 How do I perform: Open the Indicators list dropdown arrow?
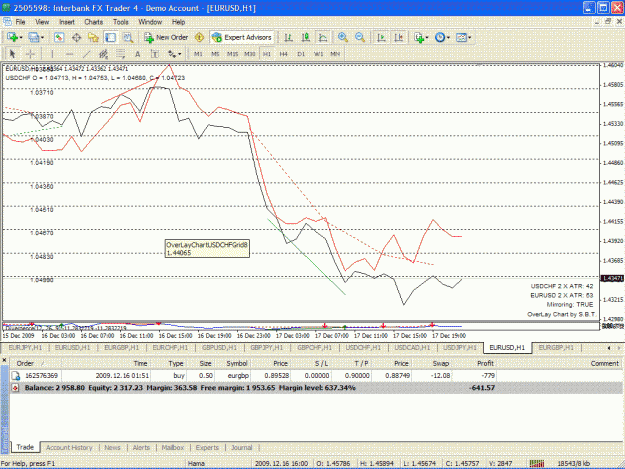click(427, 38)
